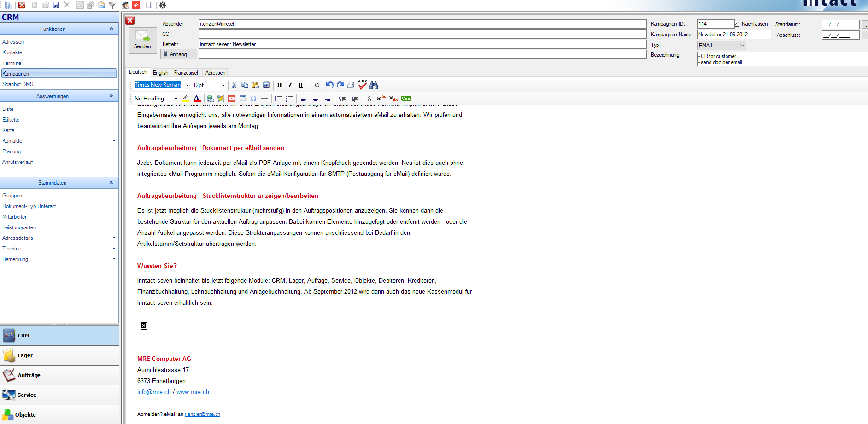Click the Betreff subject field
The image size is (868, 424).
[x=422, y=44]
